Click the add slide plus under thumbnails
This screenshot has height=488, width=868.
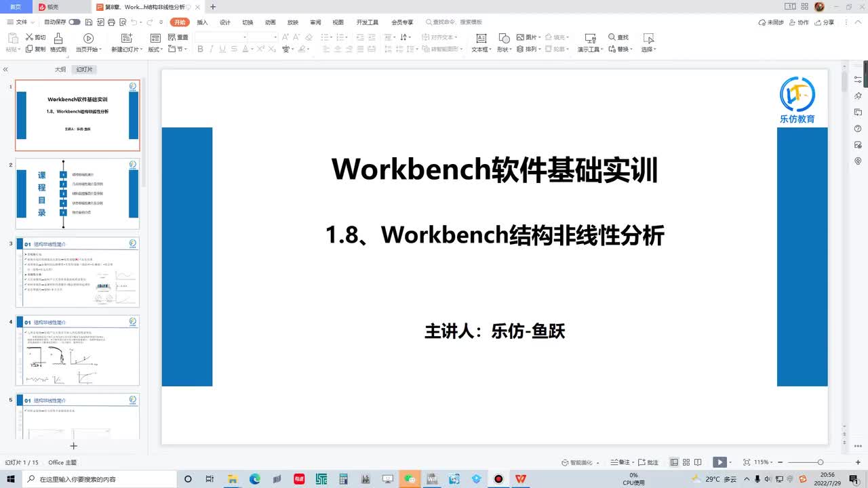click(74, 445)
